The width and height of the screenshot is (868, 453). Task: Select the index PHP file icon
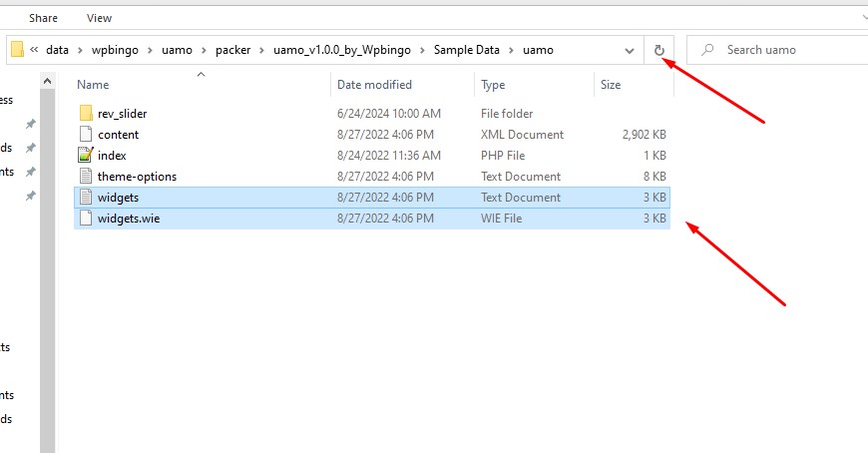tap(86, 156)
